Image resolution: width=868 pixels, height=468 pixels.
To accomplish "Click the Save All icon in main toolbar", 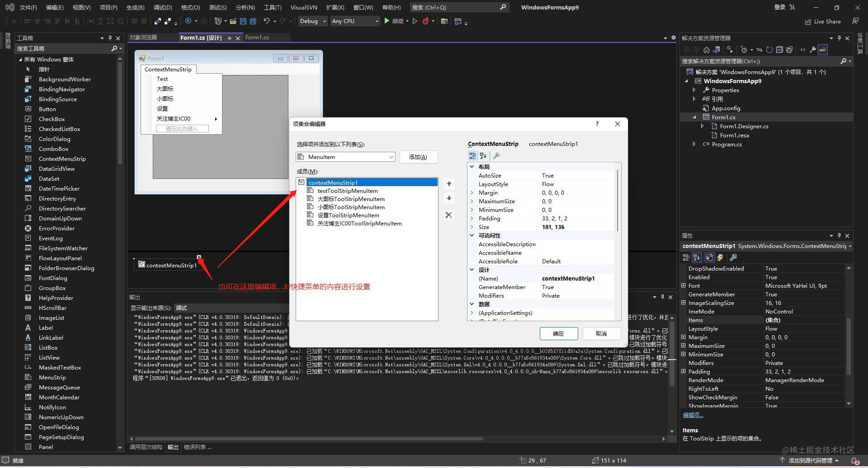I will [253, 21].
